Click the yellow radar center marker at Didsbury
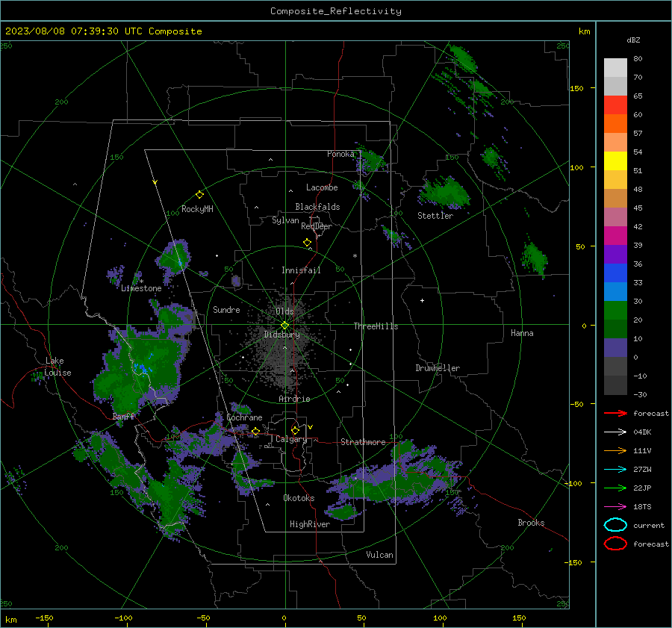This screenshot has width=672, height=628. coord(284,325)
